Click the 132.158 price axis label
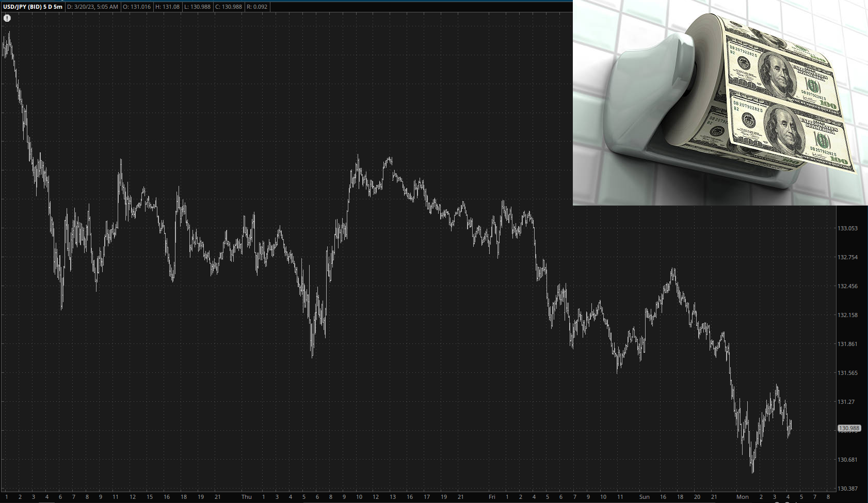The width and height of the screenshot is (868, 503). point(847,315)
